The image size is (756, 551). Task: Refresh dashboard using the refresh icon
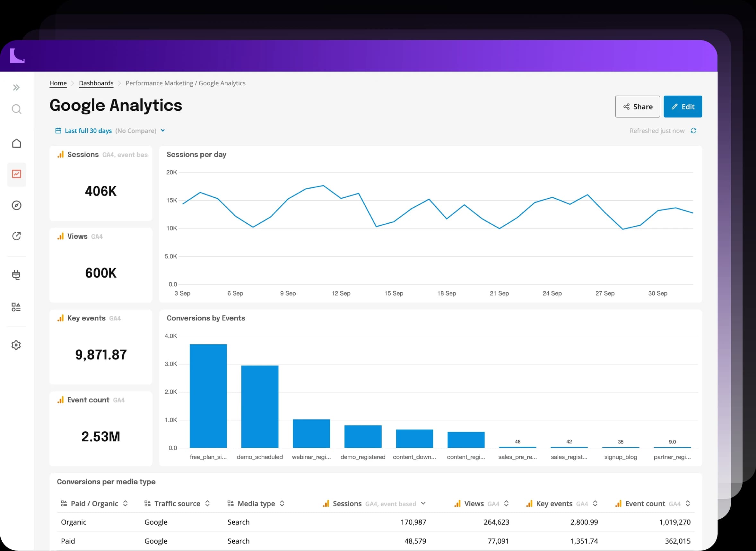coord(694,131)
